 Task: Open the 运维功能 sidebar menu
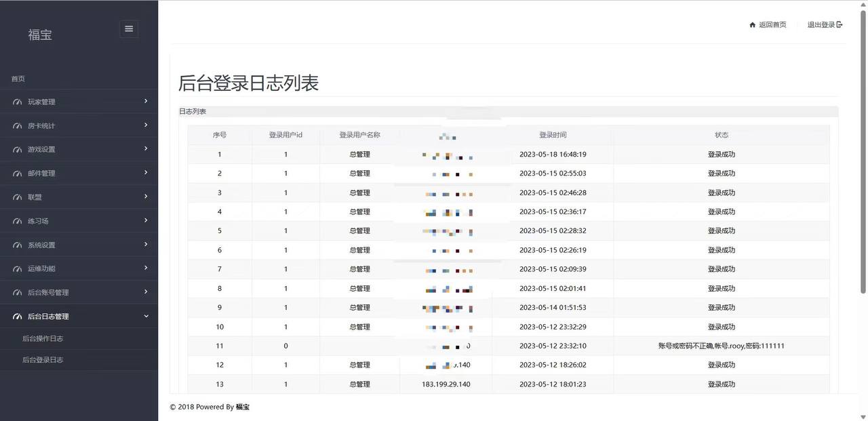[x=79, y=268]
